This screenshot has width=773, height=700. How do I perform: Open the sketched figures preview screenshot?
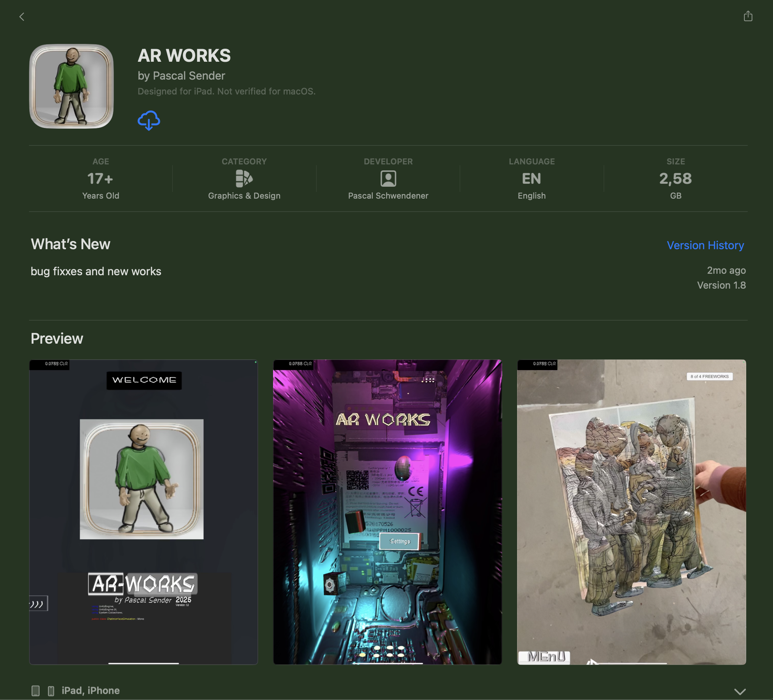click(x=631, y=512)
